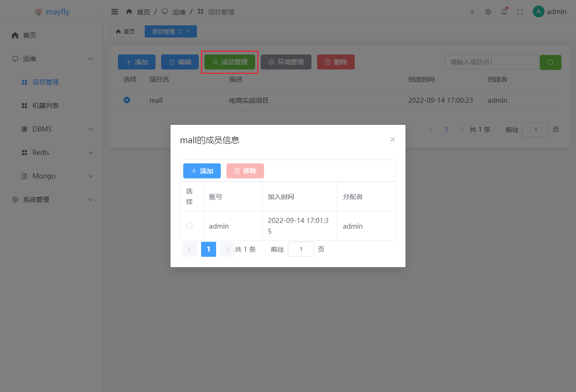
Task: Click the green search icon button
Action: [551, 62]
